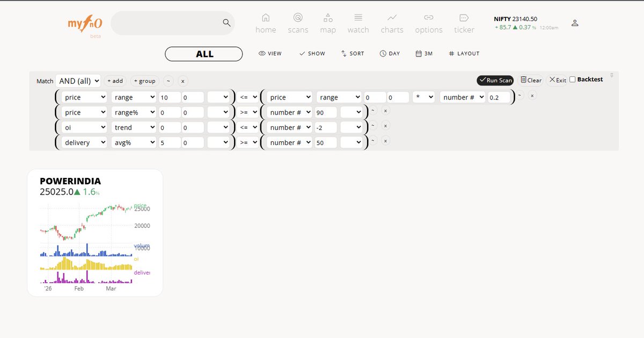The image size is (644, 338).
Task: Open the VIEW menu
Action: [x=270, y=54]
